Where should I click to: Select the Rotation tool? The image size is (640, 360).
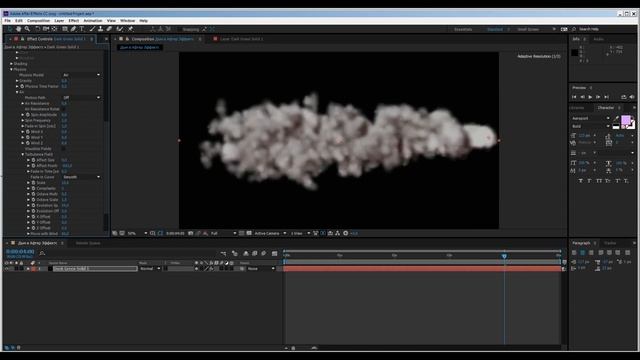37,29
